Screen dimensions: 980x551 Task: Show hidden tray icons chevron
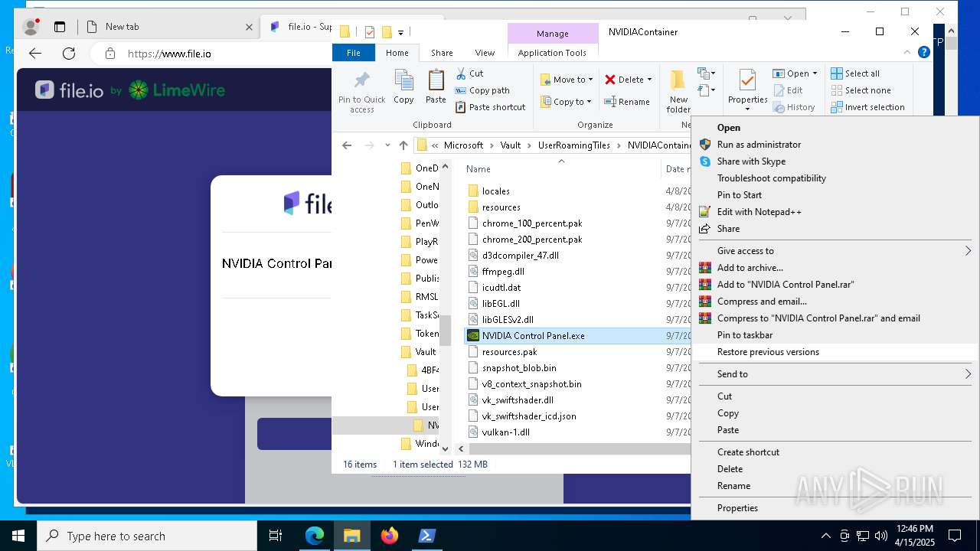tap(825, 536)
